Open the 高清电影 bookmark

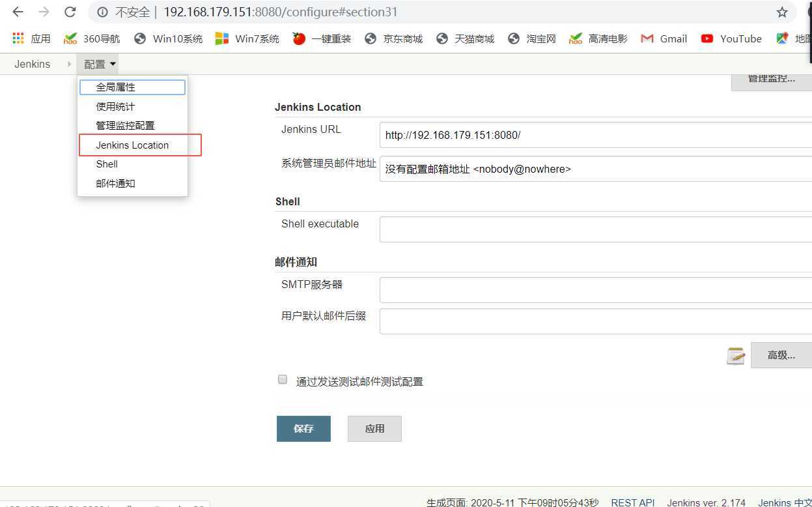[x=598, y=38]
